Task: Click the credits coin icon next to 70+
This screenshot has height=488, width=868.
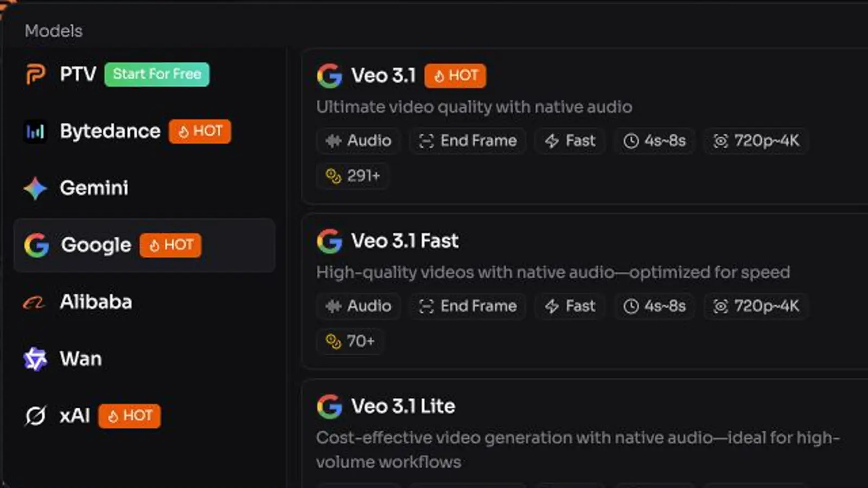Action: click(x=333, y=341)
